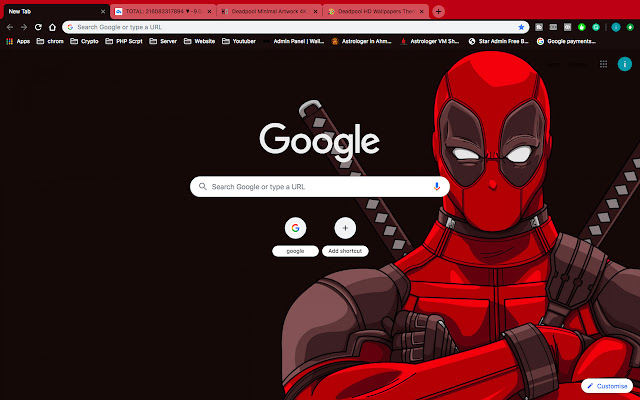Open the Chrome profile avatar in toolbar
640x400 pixels.
[x=616, y=27]
